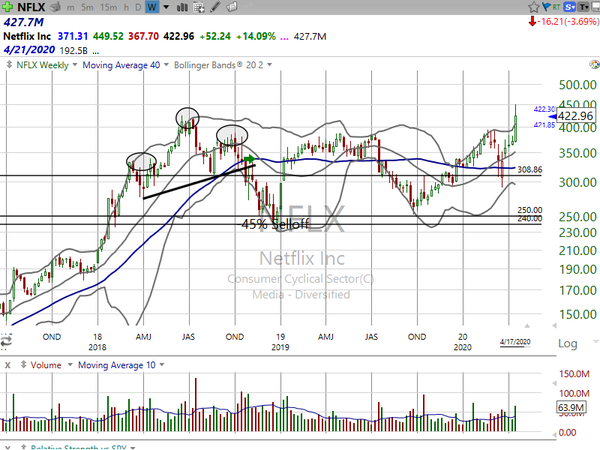Switch to the daily 'D' timeframe

click(x=138, y=7)
